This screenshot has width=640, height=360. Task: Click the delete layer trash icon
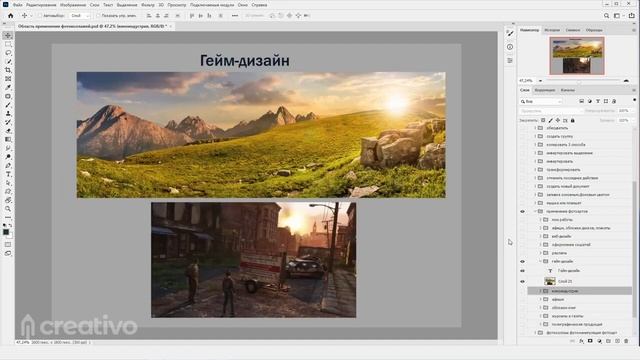[626, 341]
